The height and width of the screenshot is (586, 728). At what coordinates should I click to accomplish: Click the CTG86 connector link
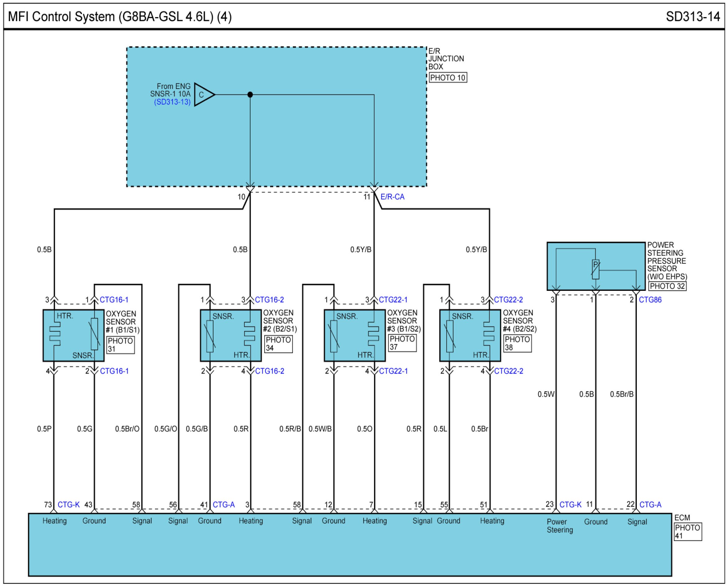coord(650,300)
